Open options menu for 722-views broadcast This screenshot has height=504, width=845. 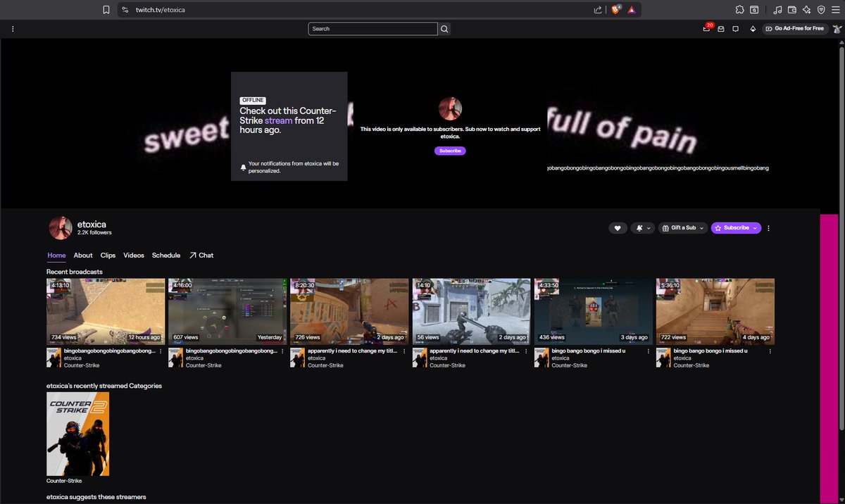pos(769,351)
